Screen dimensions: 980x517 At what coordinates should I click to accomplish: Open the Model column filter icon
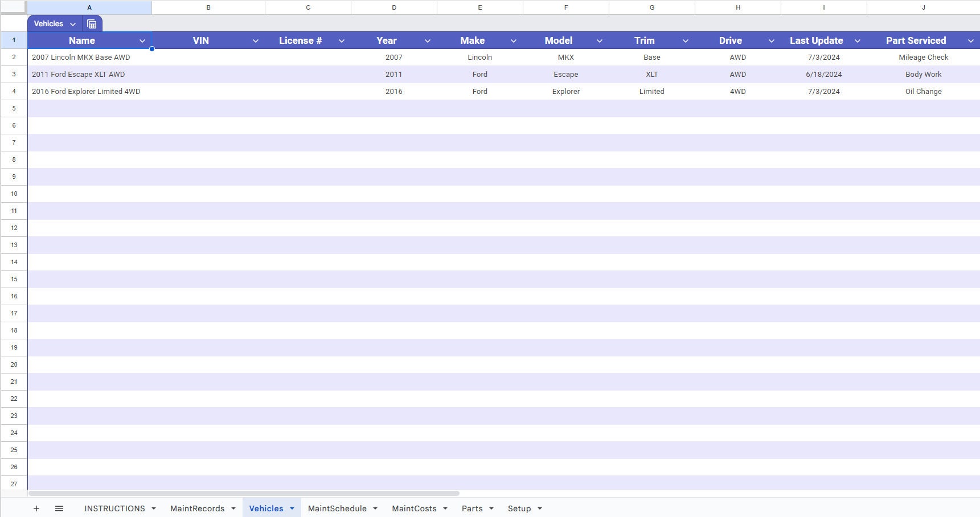pyautogui.click(x=599, y=40)
